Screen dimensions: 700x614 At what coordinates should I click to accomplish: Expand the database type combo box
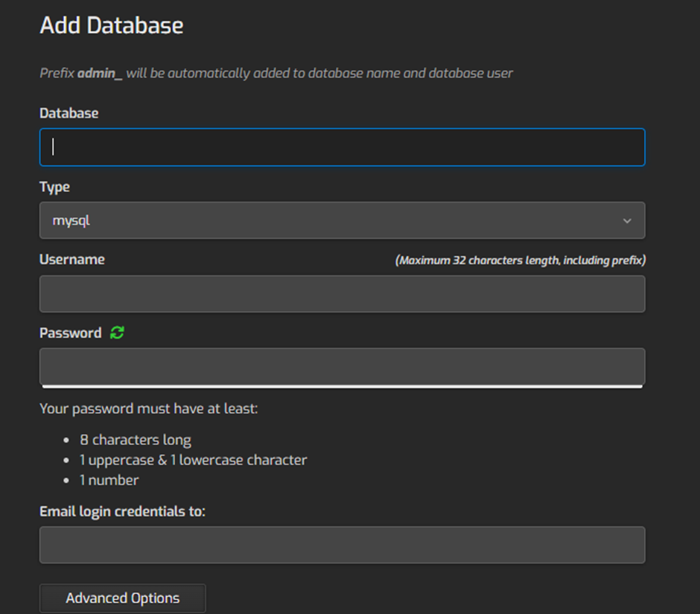343,220
